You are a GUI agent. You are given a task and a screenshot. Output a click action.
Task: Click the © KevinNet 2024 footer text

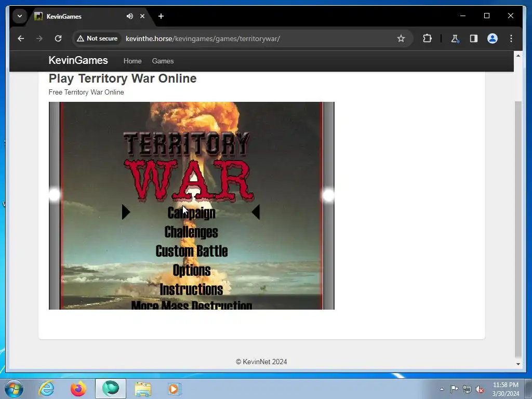[x=261, y=362]
